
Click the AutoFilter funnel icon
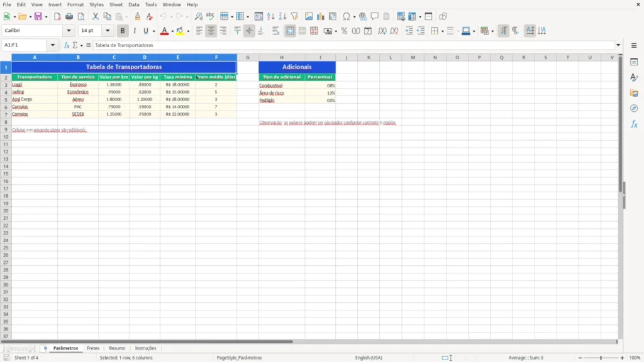point(294,16)
